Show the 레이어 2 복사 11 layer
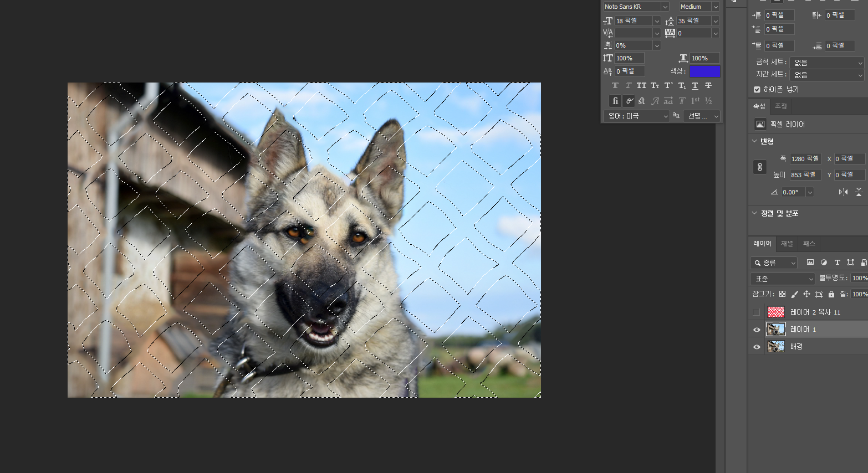The image size is (868, 473). [757, 312]
